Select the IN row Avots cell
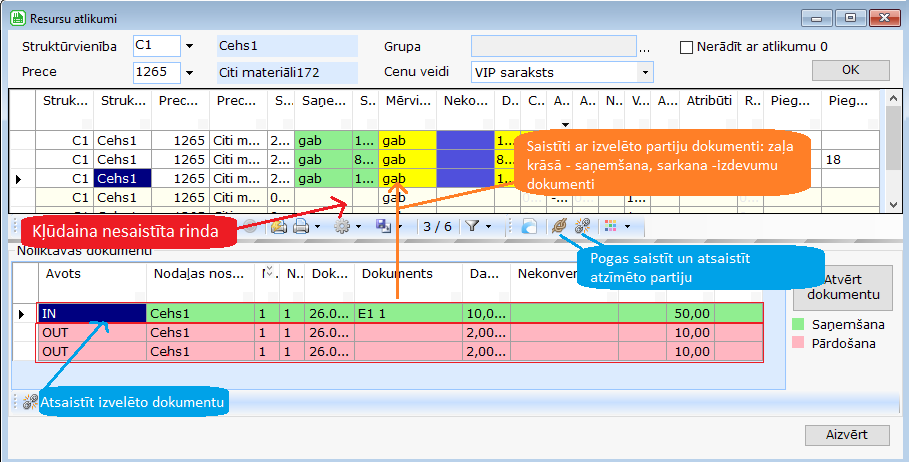This screenshot has width=909, height=462. coord(92,314)
